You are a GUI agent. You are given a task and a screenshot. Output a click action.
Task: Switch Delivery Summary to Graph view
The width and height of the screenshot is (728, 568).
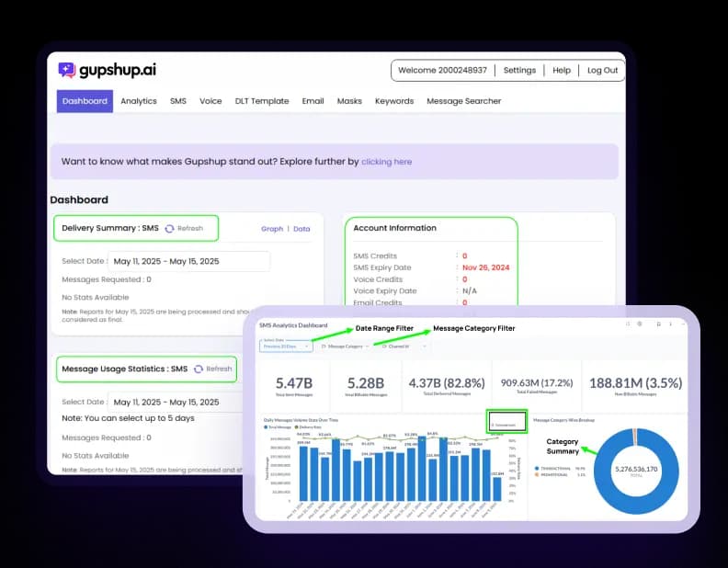click(271, 229)
